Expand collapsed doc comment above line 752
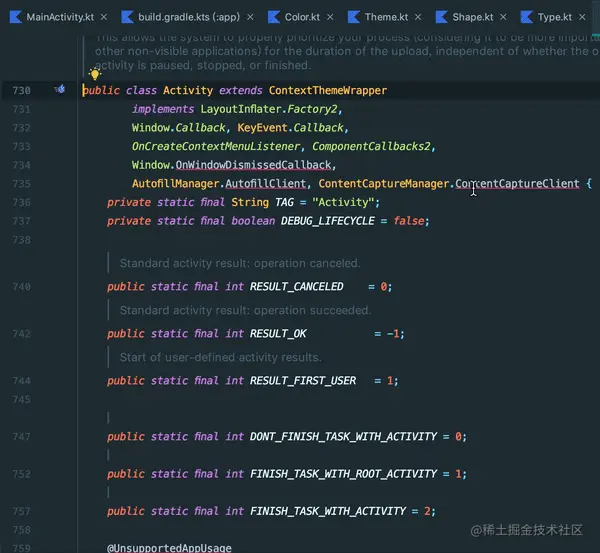Image resolution: width=600 pixels, height=553 pixels. [108, 455]
